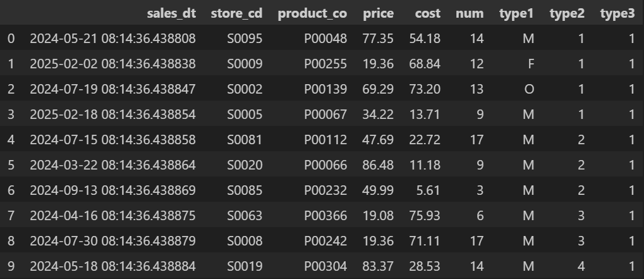Click store code S0009 cell
The width and height of the screenshot is (644, 279).
click(x=245, y=64)
